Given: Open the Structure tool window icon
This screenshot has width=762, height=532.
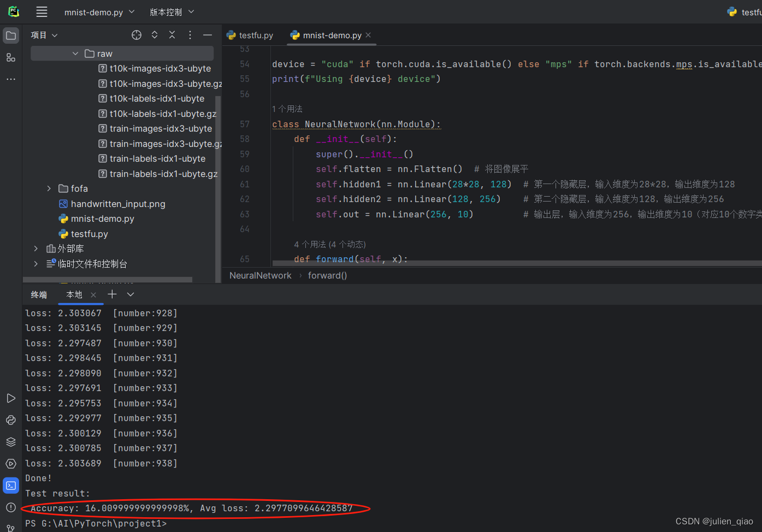Looking at the screenshot, I should click(x=11, y=57).
